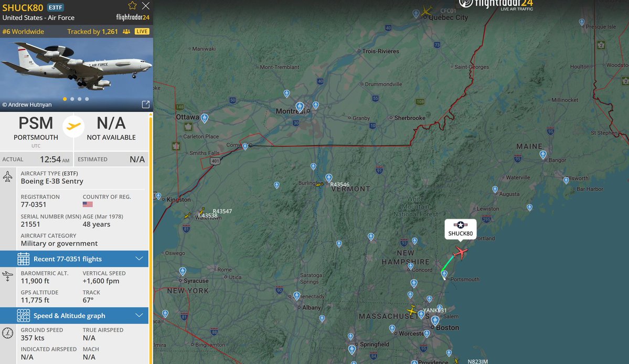
Task: Click the Springfield airport pin
Action: (x=352, y=349)
